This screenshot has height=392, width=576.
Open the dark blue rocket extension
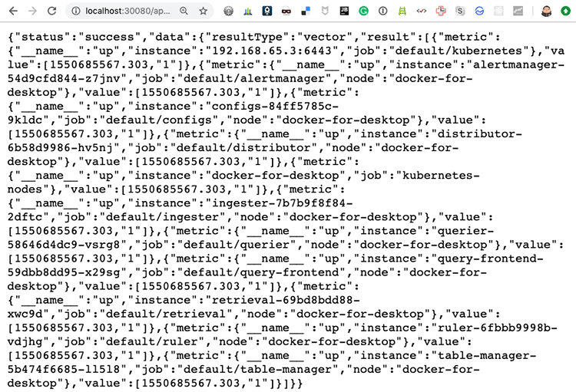tap(267, 11)
